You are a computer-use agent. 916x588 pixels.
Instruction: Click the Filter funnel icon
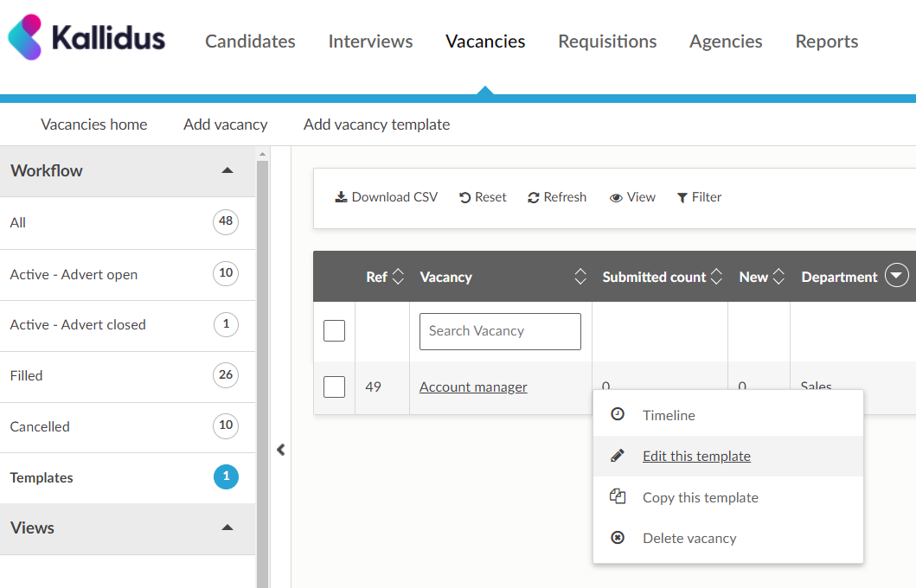[x=682, y=197]
